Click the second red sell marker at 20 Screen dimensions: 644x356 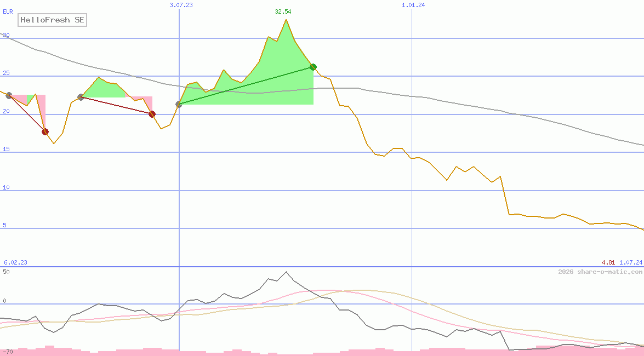152,114
